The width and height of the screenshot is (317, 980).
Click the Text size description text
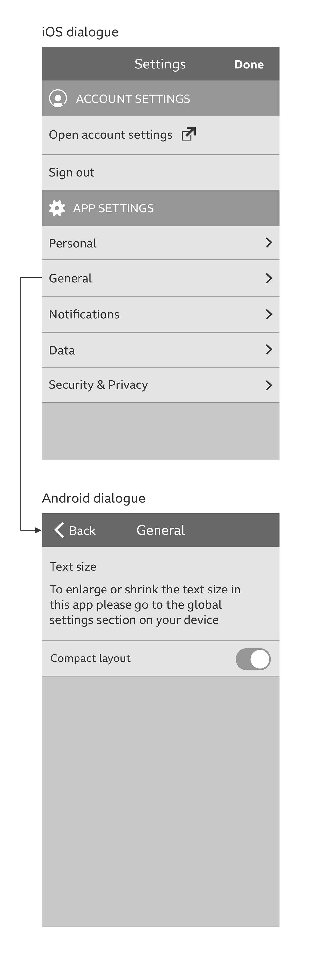click(145, 605)
